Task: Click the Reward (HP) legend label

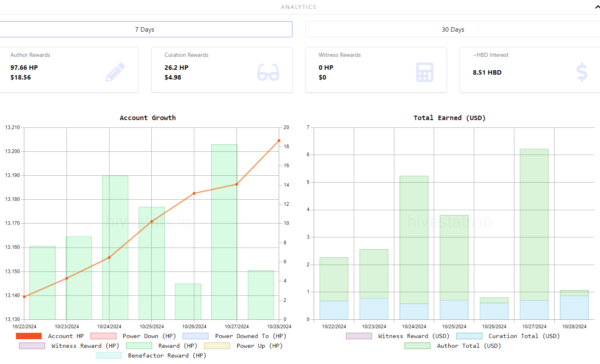Action: pos(178,346)
